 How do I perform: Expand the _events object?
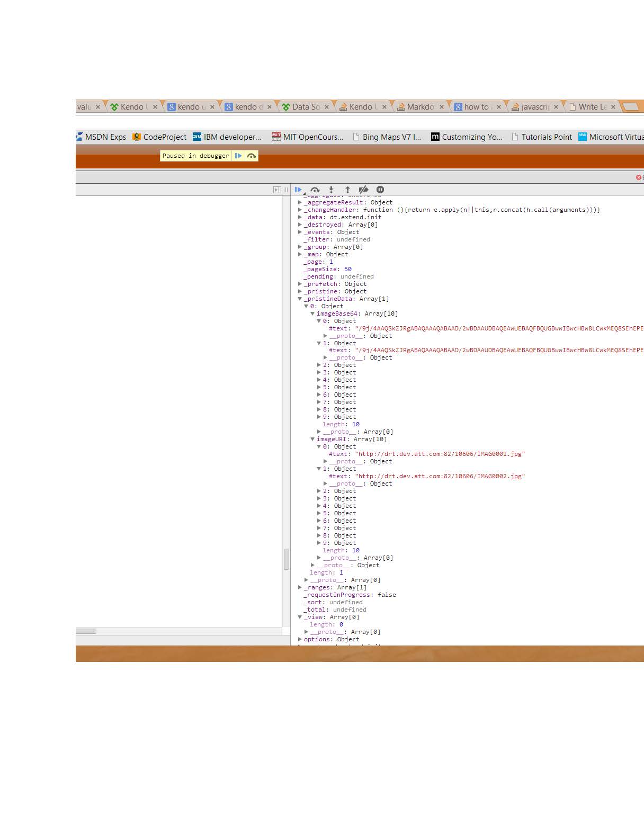300,232
